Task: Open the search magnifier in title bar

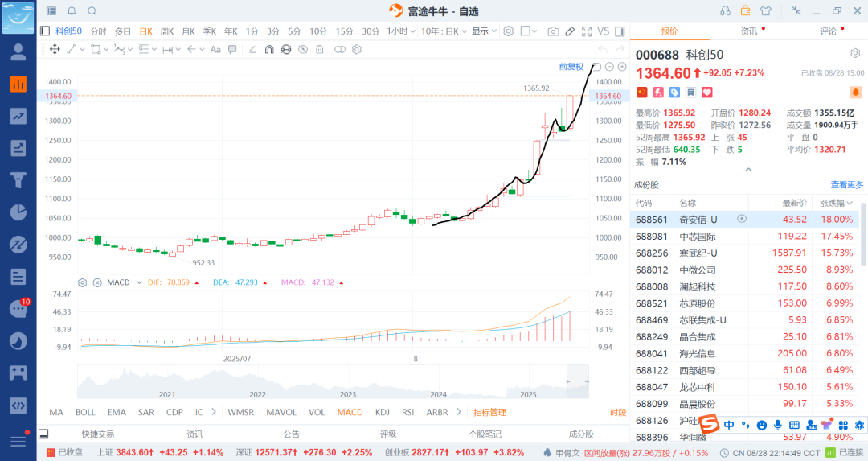Action: click(92, 11)
